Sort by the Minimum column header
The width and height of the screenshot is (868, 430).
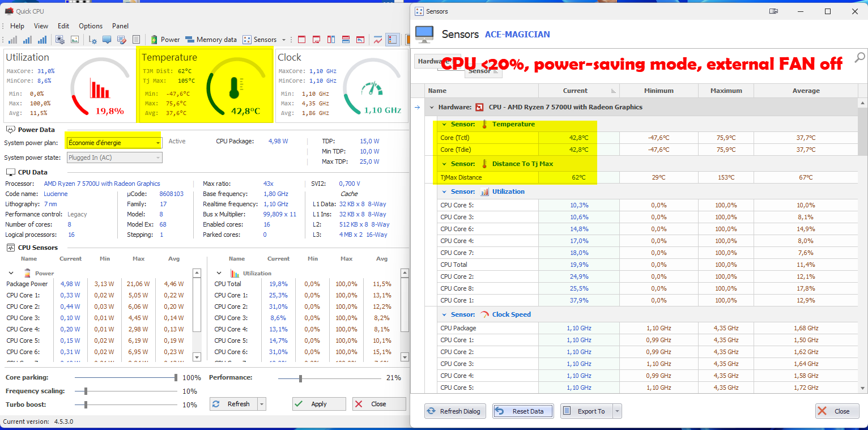click(x=659, y=91)
